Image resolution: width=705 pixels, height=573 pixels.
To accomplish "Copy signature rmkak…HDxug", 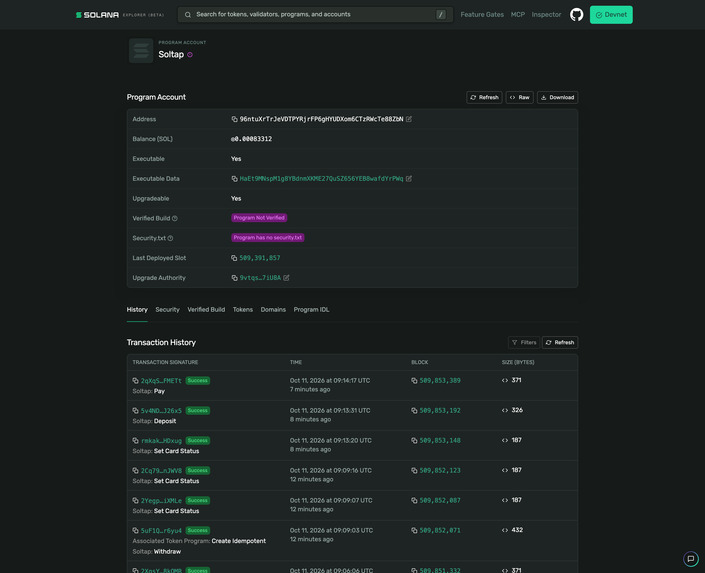I will point(135,441).
